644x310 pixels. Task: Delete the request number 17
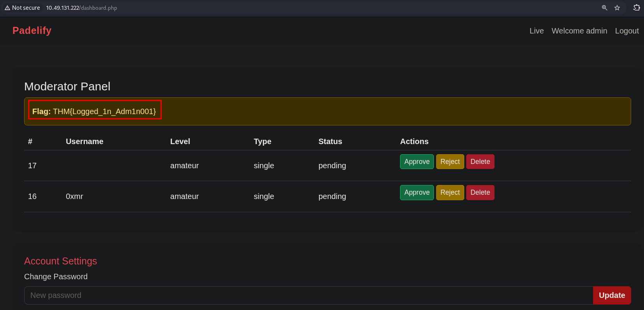coord(480,162)
